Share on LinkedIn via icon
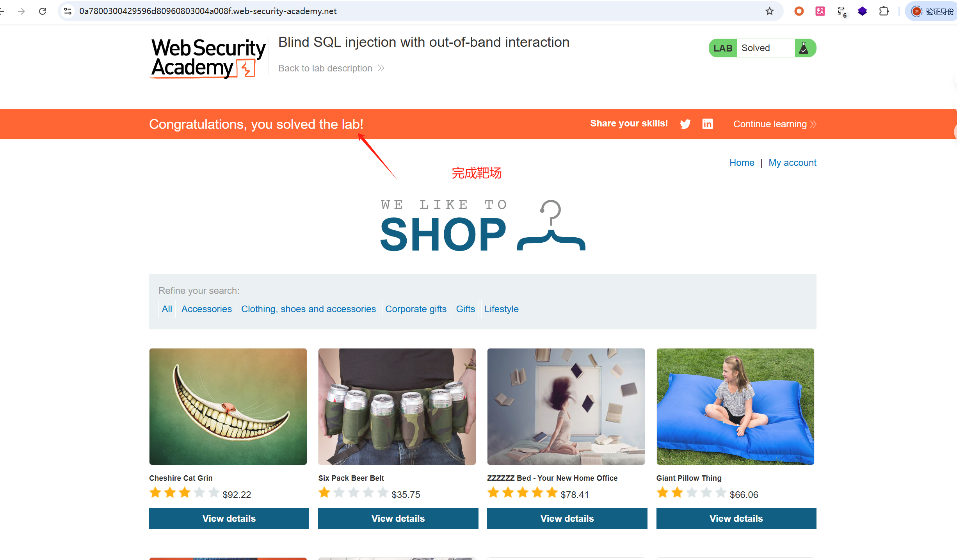Image resolution: width=957 pixels, height=560 pixels. pos(708,124)
